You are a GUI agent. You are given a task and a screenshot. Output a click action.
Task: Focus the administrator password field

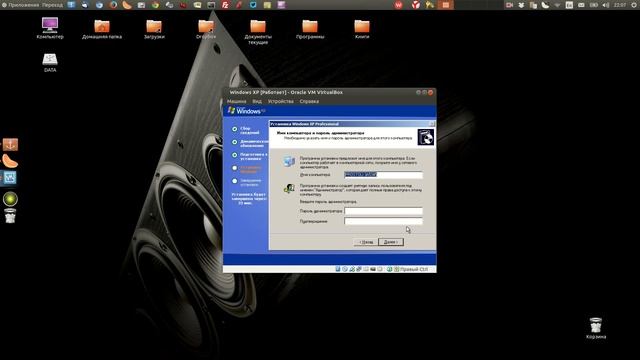(383, 211)
